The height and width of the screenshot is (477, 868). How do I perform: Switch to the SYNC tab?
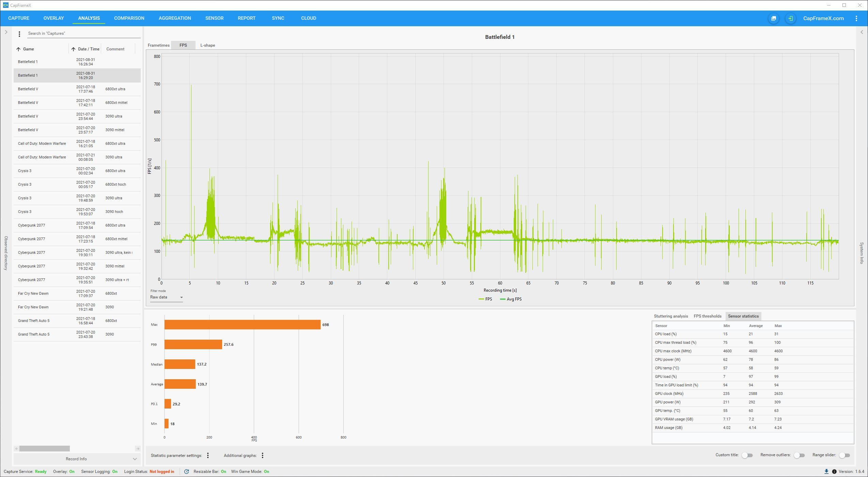278,18
